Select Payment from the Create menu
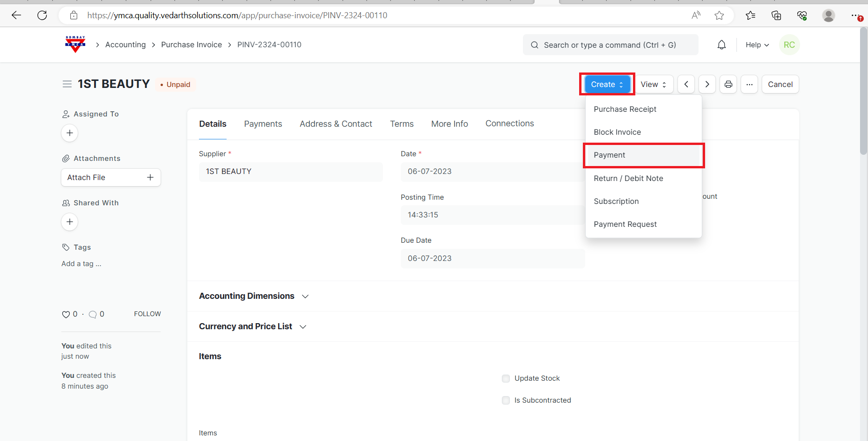 [609, 155]
